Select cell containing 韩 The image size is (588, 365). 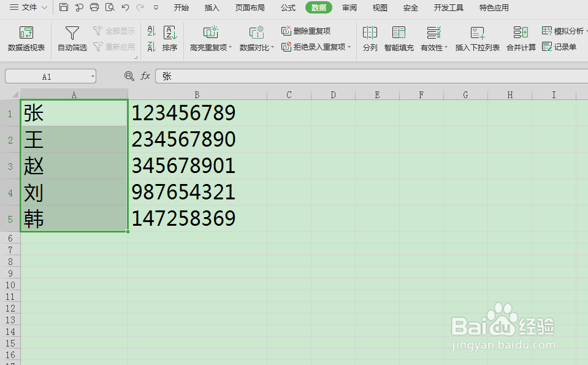click(74, 218)
